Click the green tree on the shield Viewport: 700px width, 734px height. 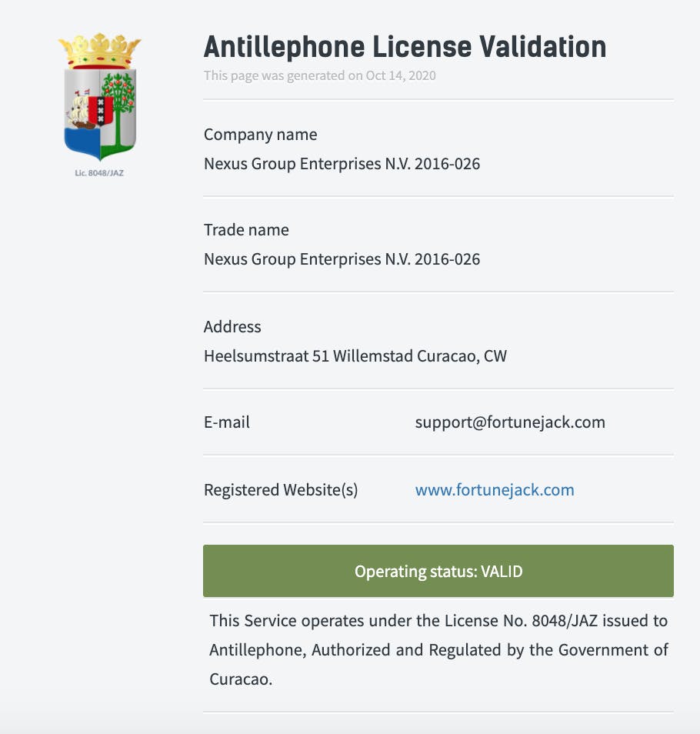tap(119, 108)
